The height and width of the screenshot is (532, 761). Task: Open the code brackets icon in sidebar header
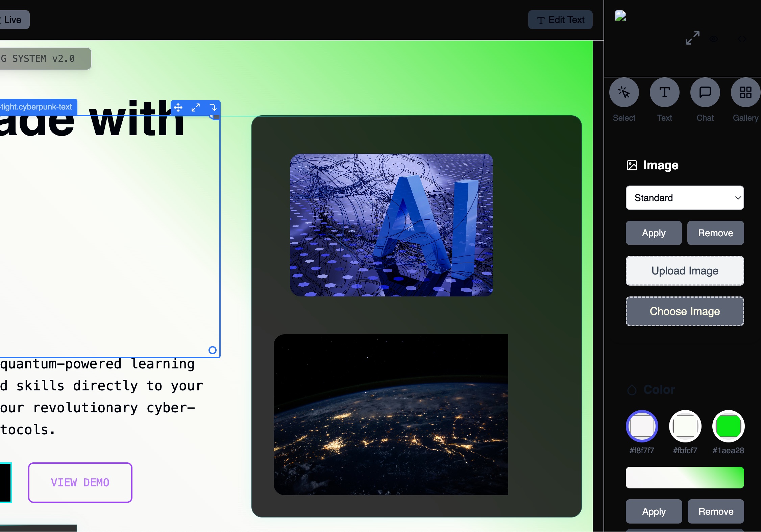pos(742,39)
